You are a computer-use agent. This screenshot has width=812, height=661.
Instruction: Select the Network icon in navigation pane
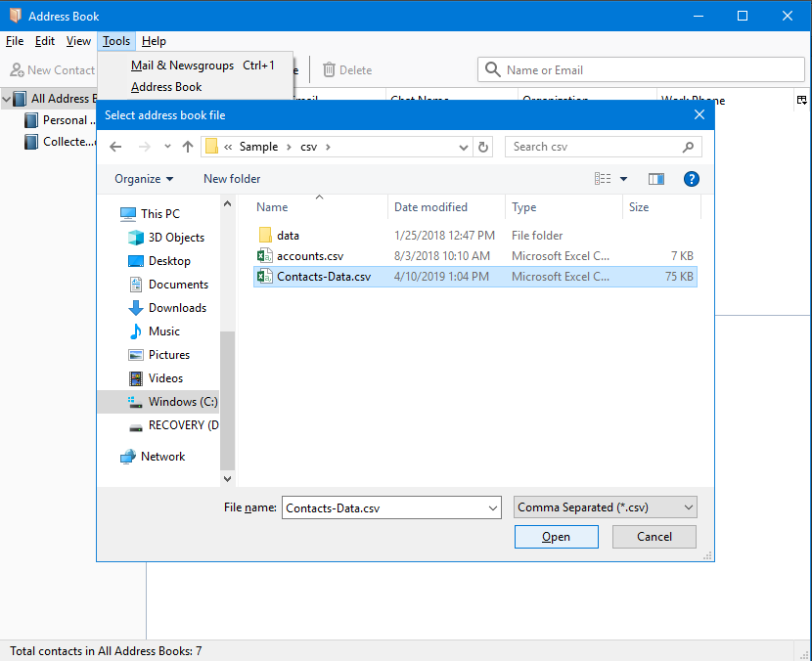128,457
